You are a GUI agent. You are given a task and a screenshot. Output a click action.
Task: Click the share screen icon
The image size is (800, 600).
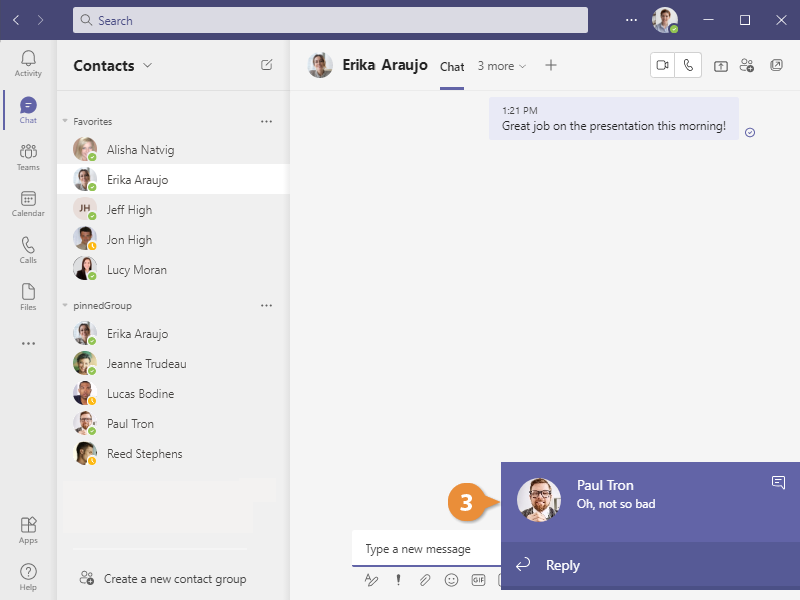pyautogui.click(x=721, y=66)
